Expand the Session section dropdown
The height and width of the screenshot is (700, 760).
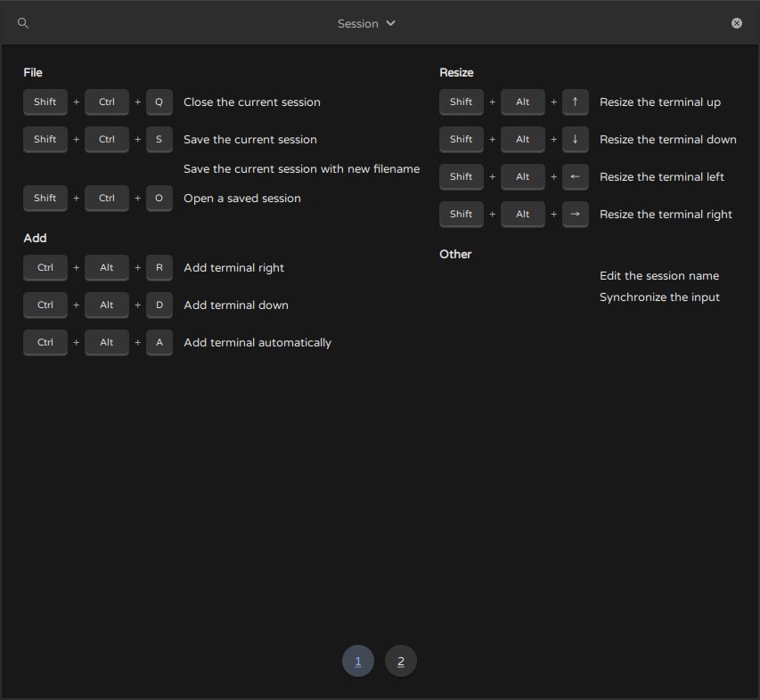tap(366, 23)
